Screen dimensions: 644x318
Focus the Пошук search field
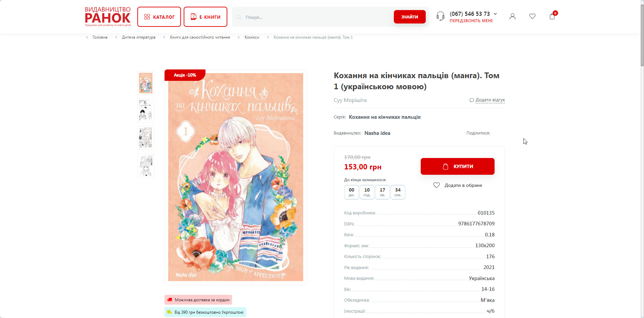(x=316, y=17)
